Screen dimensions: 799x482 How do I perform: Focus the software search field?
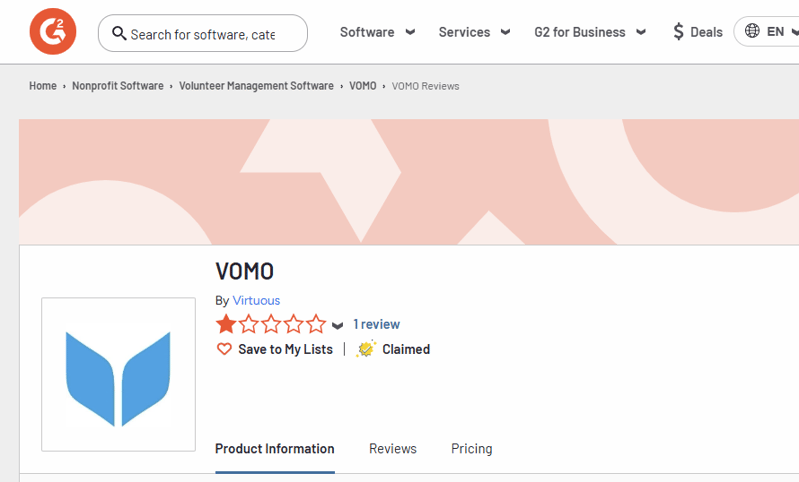coord(203,33)
